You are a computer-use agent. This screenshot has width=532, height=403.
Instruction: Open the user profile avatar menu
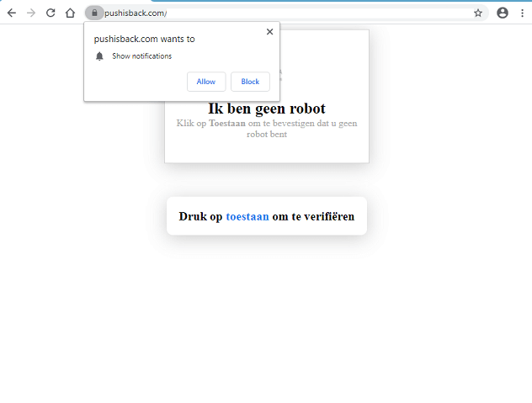point(503,13)
